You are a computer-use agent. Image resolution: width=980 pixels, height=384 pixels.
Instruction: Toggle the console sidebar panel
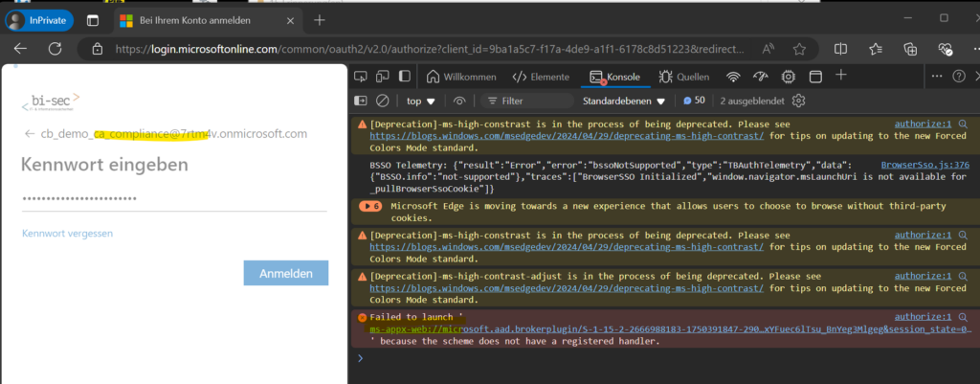[x=361, y=101]
